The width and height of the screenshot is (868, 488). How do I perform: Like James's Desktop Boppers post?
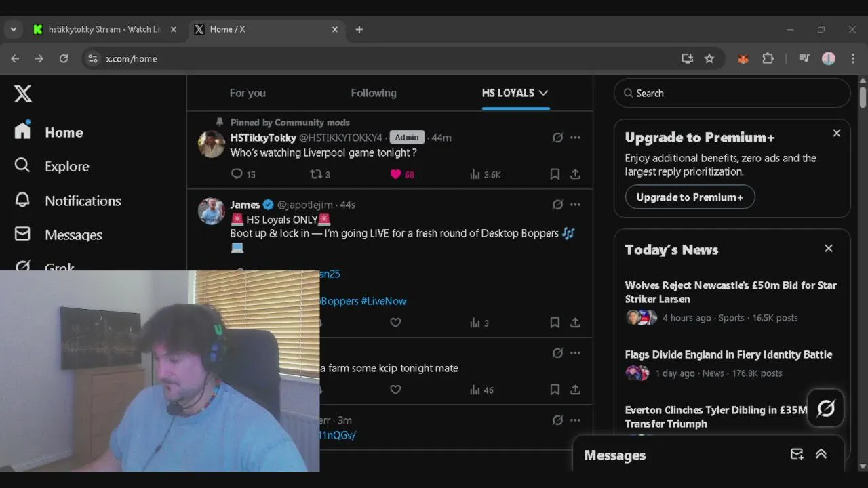pyautogui.click(x=395, y=323)
